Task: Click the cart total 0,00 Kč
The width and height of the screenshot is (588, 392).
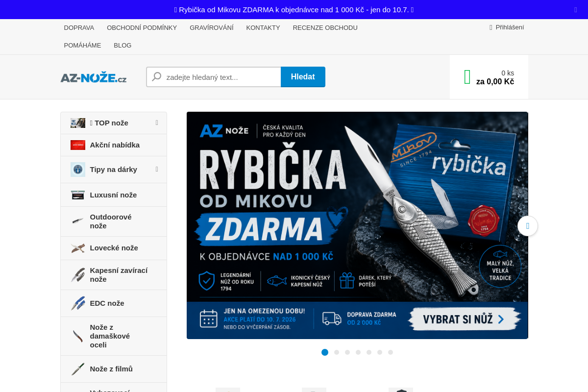Action: (x=495, y=82)
